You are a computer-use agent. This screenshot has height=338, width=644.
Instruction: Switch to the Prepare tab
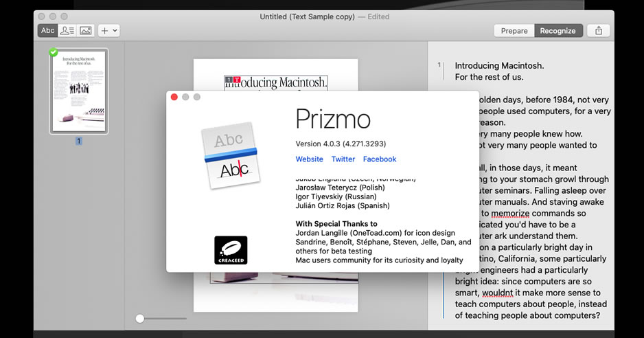tap(514, 31)
